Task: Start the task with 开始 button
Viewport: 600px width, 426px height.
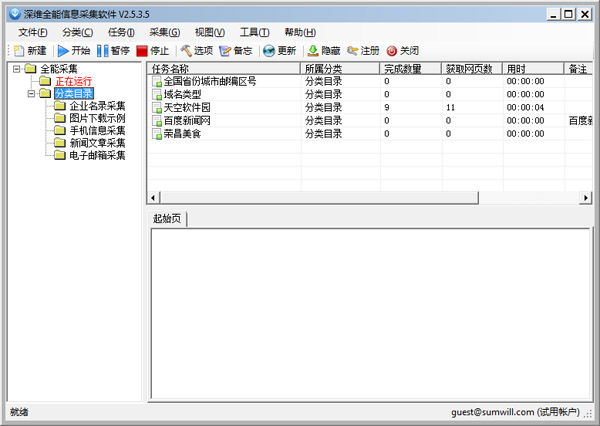Action: pos(74,50)
